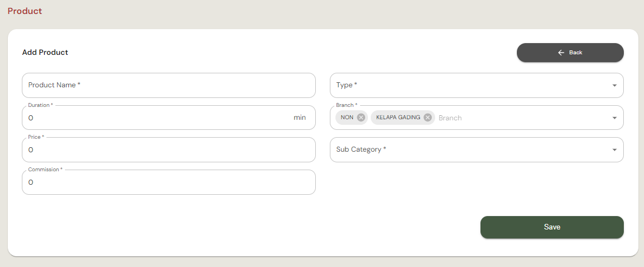The width and height of the screenshot is (644, 267).
Task: Open the Sub Category select field
Action: [x=470, y=150]
